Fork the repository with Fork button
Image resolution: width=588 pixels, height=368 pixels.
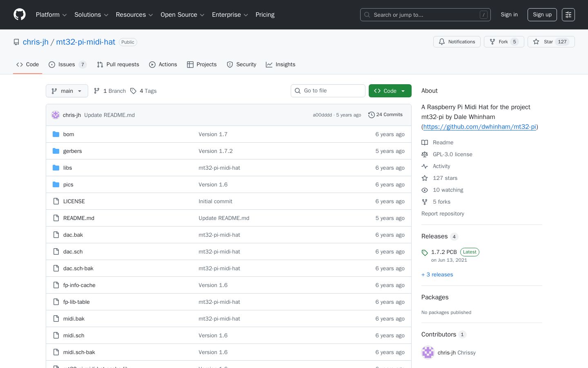pos(504,42)
